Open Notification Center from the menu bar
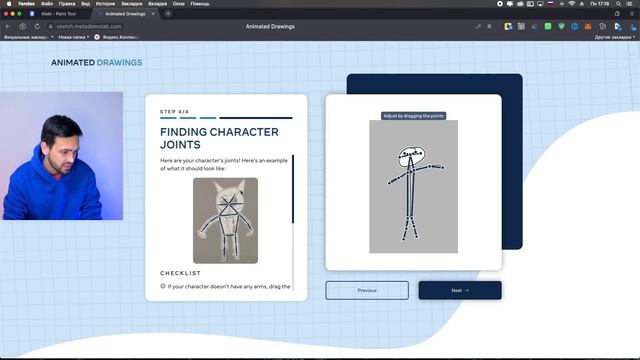 click(630, 4)
